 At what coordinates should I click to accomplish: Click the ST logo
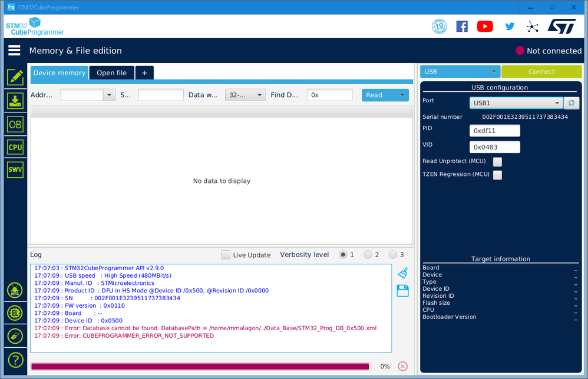point(561,26)
